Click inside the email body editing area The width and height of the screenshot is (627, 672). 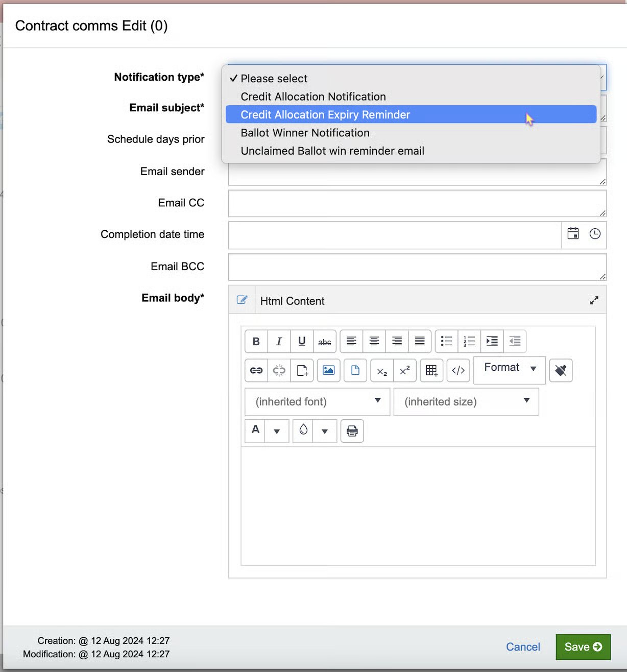pyautogui.click(x=418, y=506)
